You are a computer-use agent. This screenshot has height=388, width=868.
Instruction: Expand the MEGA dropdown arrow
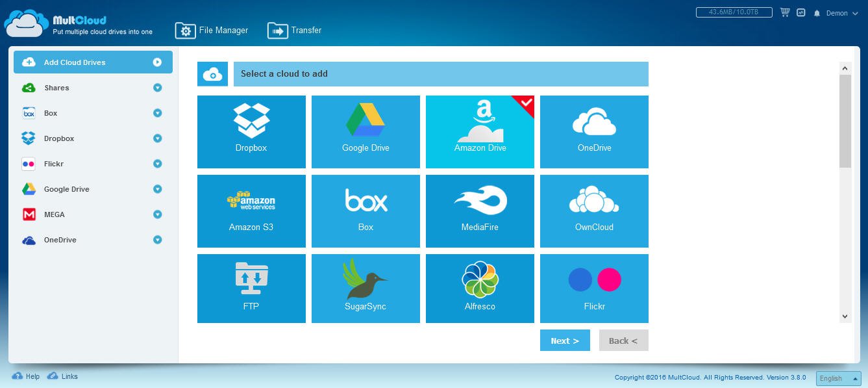(x=157, y=214)
